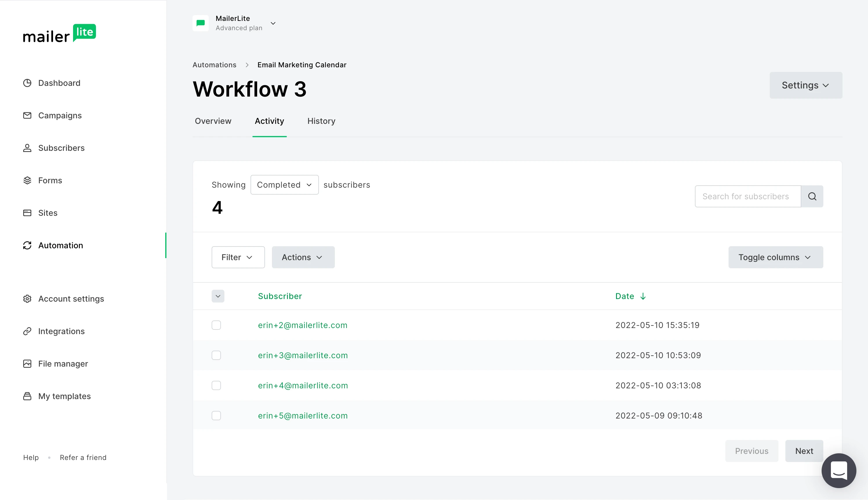Click the Account settings gear icon
868x500 pixels.
point(27,299)
